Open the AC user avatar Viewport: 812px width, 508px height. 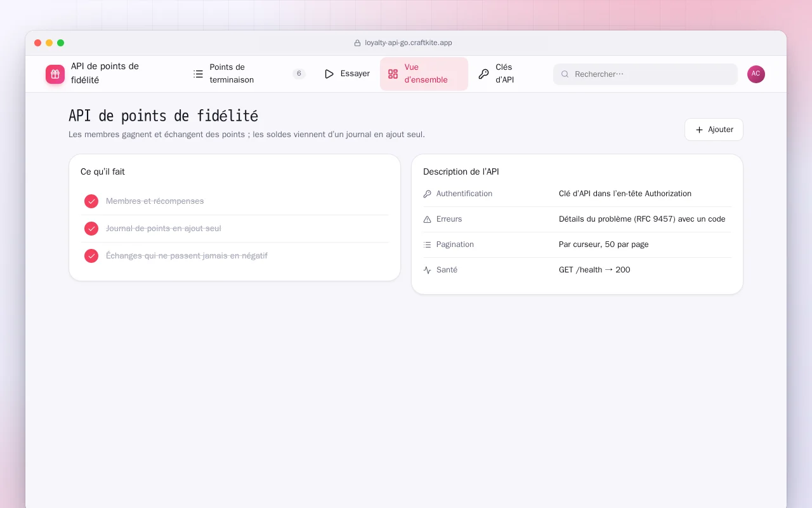point(756,74)
